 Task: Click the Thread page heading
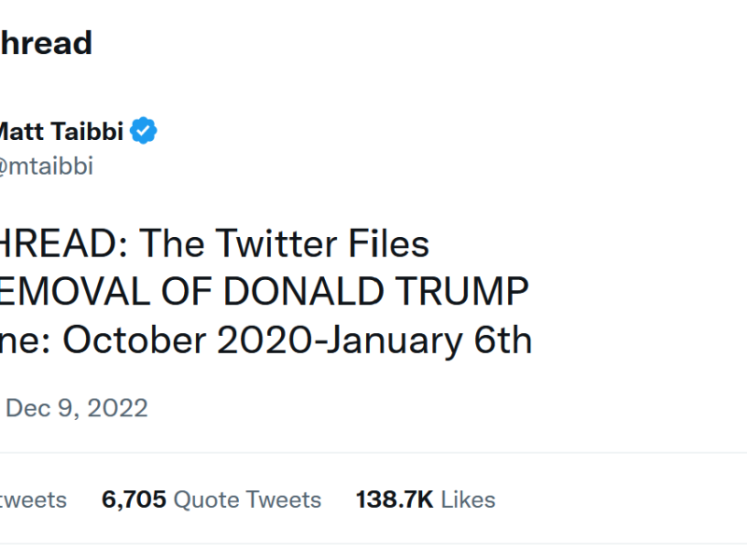[47, 43]
